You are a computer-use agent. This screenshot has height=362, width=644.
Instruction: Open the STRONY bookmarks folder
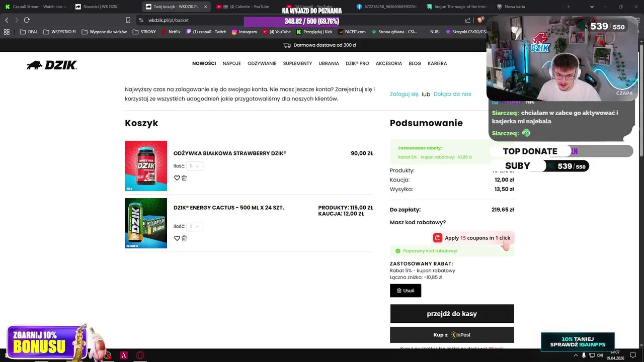(x=144, y=32)
